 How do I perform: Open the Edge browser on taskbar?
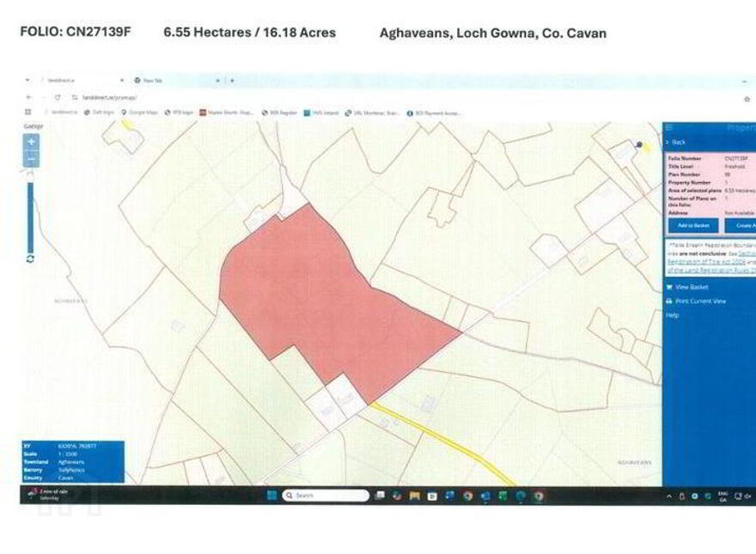pos(521,496)
